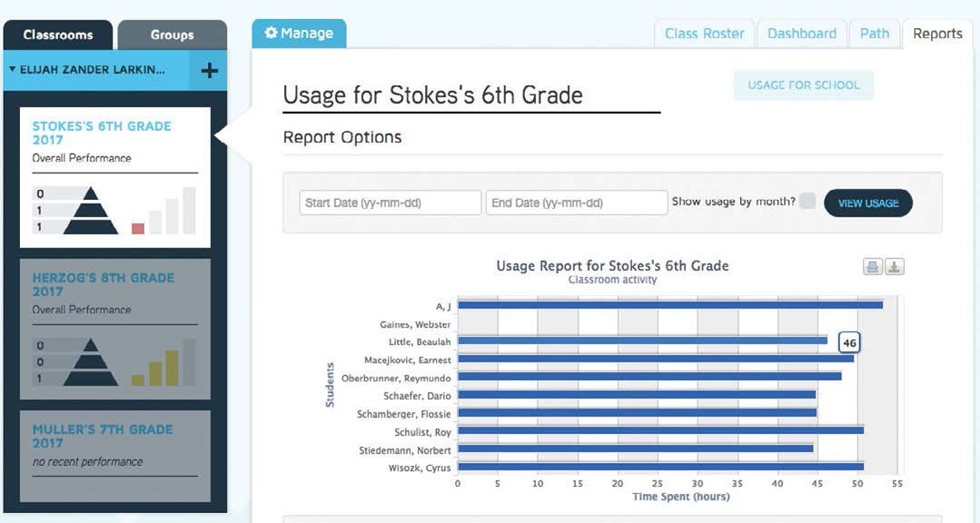
Task: Click the print icon above the usage chart
Action: click(872, 265)
